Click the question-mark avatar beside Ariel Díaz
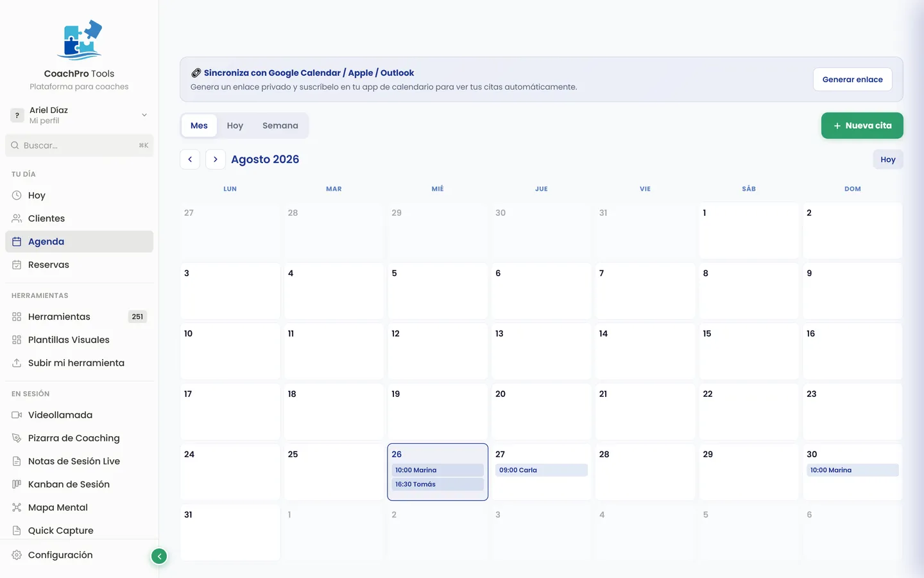The height and width of the screenshot is (578, 924). [x=17, y=115]
